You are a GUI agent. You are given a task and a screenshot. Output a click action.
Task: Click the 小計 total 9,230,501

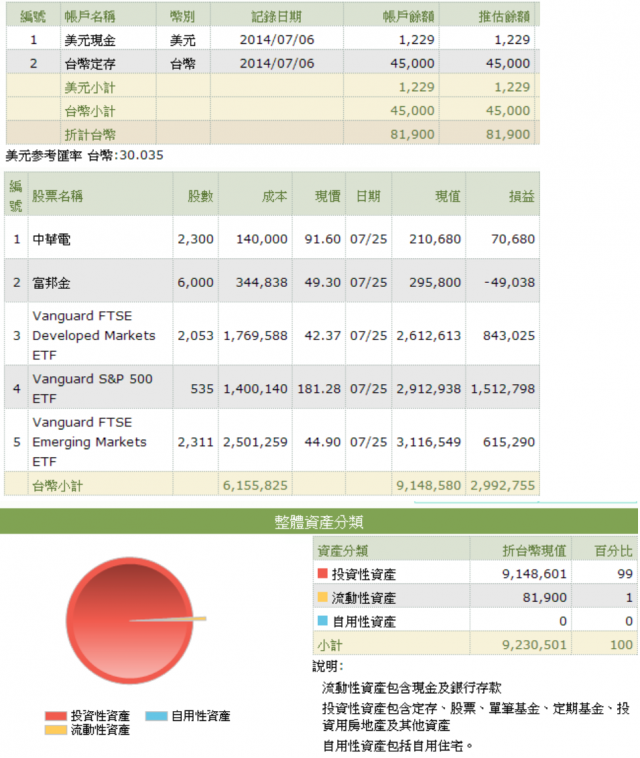[x=534, y=645]
